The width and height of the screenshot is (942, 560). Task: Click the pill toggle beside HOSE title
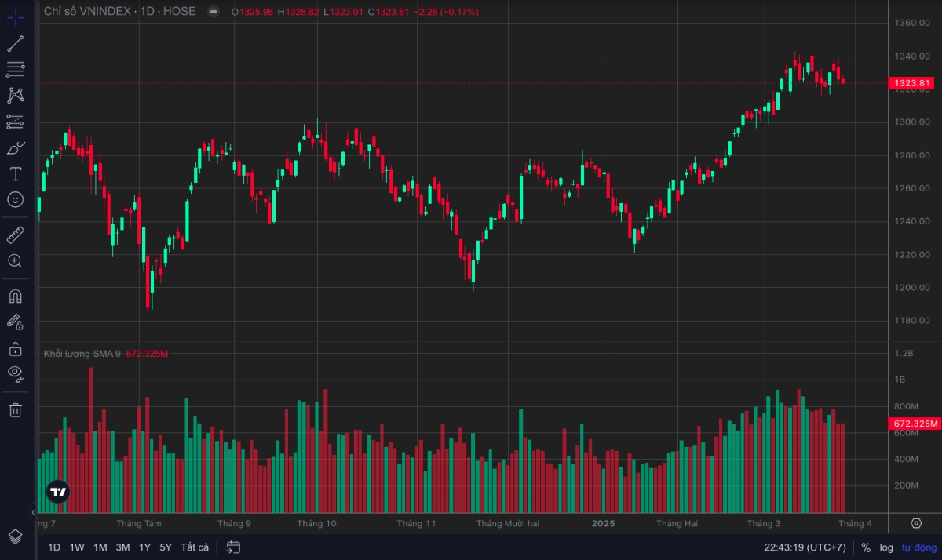pyautogui.click(x=213, y=12)
